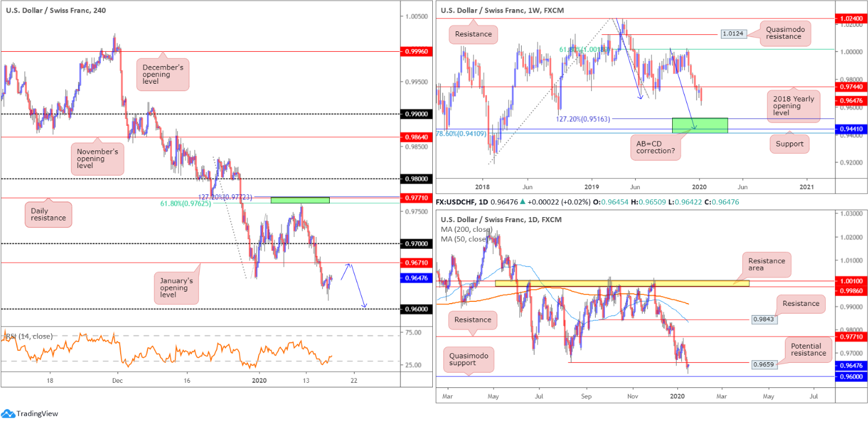
Task: Click the green Fibonacci zone on 4-hour chart
Action: click(300, 200)
